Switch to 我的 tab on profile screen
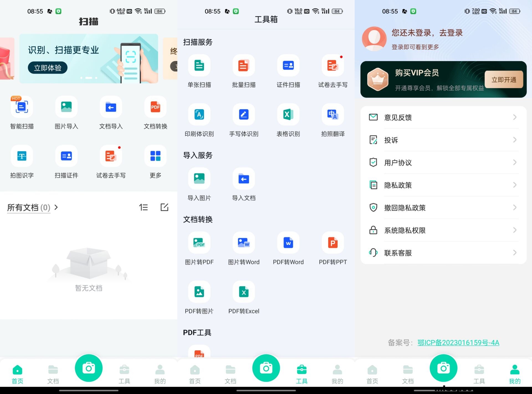 tap(514, 374)
